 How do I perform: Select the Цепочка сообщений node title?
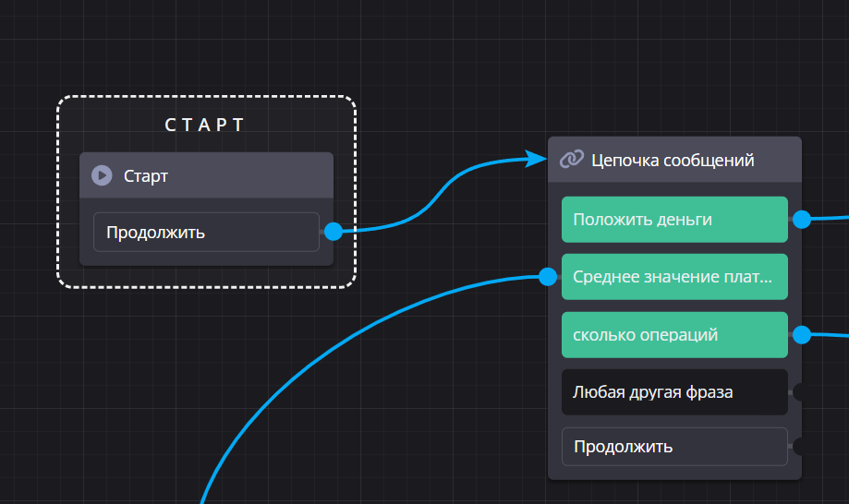[673, 161]
